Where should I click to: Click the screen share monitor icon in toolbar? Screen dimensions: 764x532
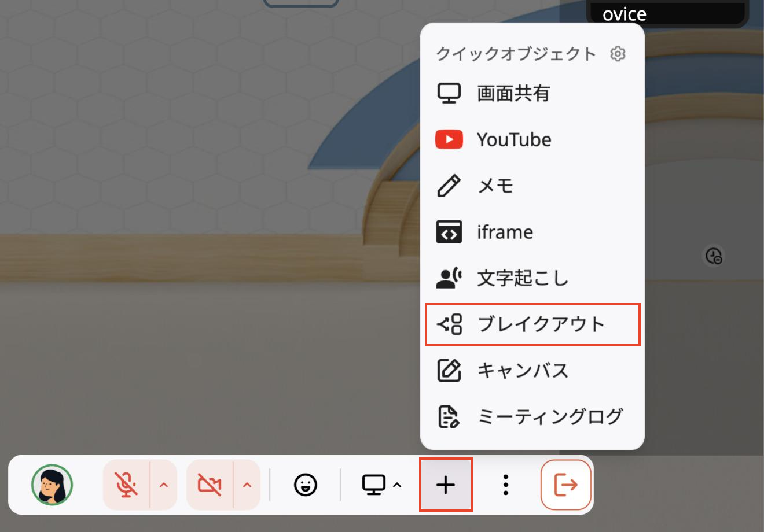coord(374,485)
